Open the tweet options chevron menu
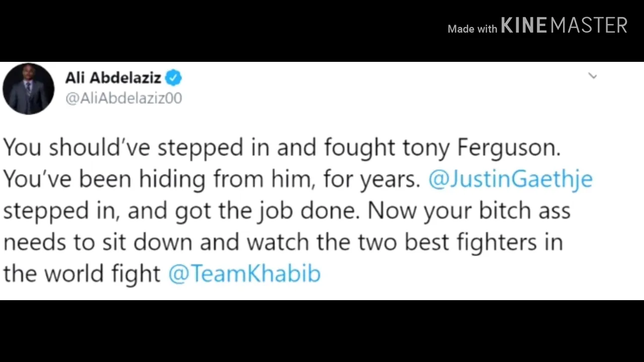The image size is (644, 362). pyautogui.click(x=593, y=76)
